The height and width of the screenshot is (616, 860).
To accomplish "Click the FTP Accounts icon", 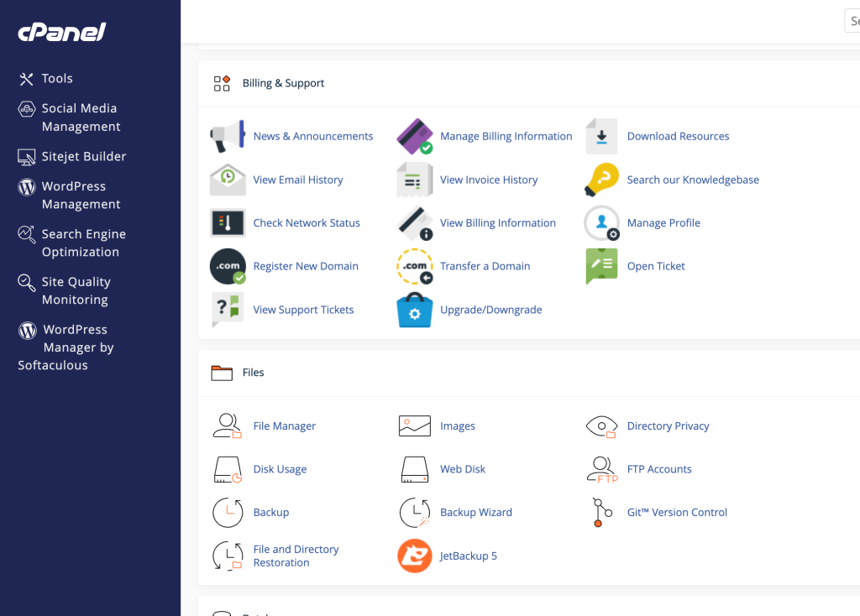I will point(601,469).
